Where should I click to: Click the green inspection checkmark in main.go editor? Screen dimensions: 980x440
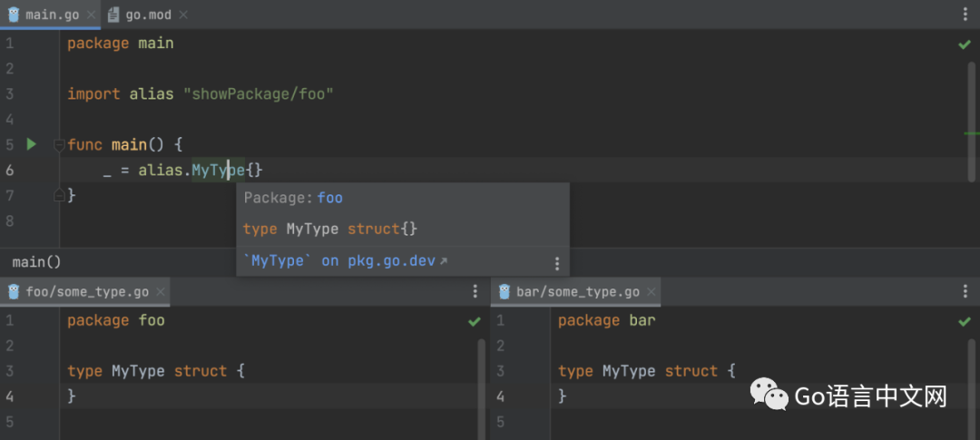tap(964, 44)
